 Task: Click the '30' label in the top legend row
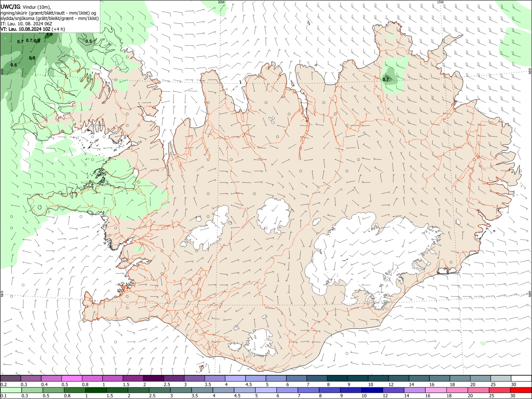[513, 384]
